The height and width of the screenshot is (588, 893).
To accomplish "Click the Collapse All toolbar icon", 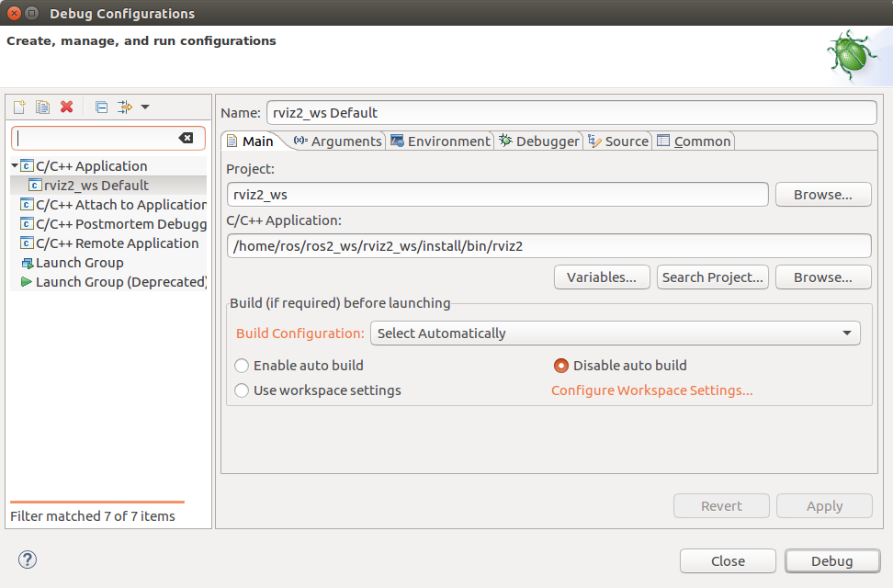I will 101,107.
